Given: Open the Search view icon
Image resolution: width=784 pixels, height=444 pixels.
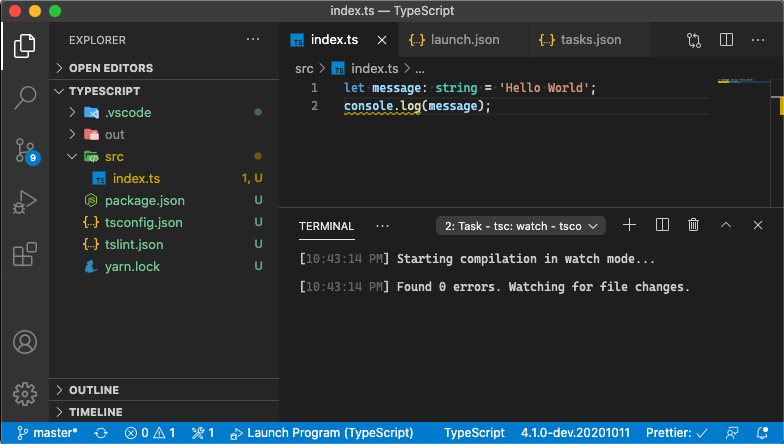Looking at the screenshot, I should click(24, 98).
